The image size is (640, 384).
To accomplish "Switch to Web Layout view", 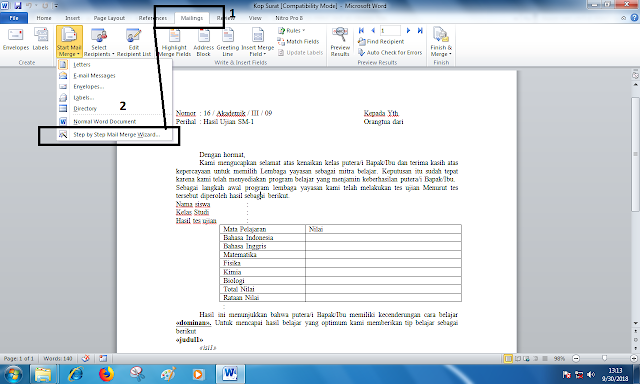I will (527, 358).
